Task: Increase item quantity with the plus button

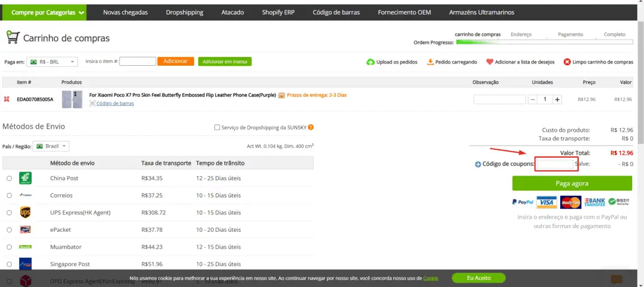Action: click(557, 100)
